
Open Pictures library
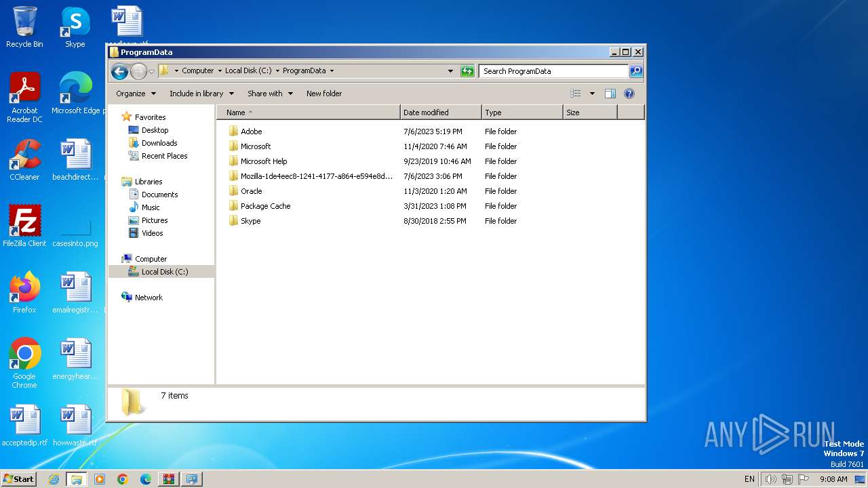(x=155, y=220)
